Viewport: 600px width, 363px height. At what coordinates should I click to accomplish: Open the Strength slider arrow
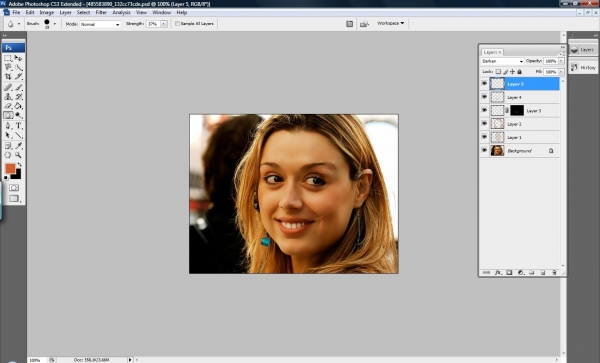coord(164,24)
